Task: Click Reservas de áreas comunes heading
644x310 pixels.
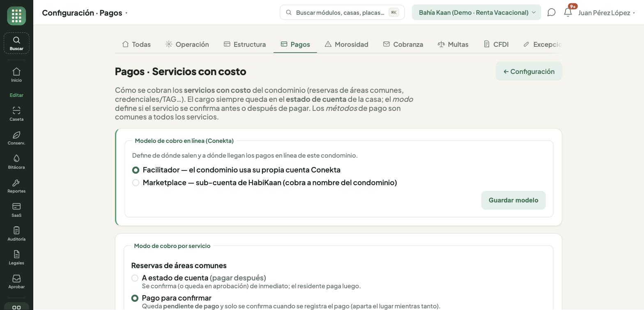Action: point(179,266)
